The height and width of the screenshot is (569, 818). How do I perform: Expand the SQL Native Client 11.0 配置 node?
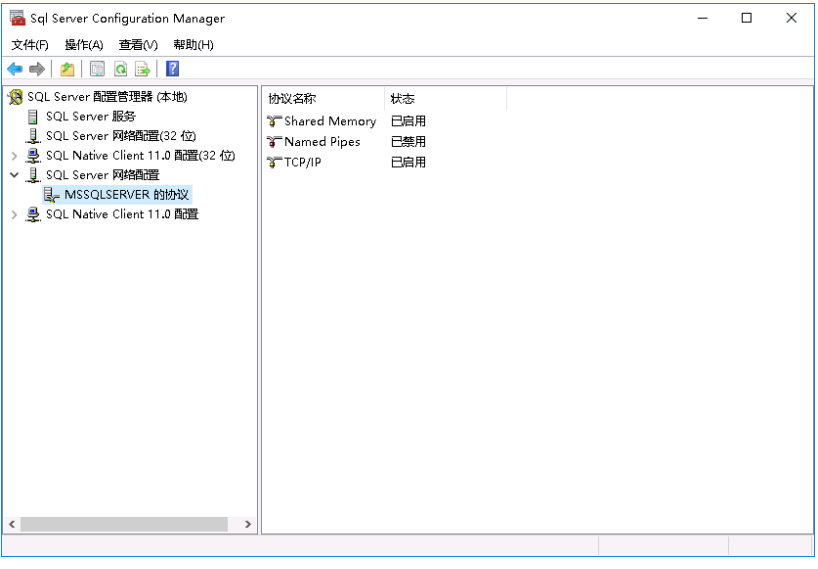point(14,214)
